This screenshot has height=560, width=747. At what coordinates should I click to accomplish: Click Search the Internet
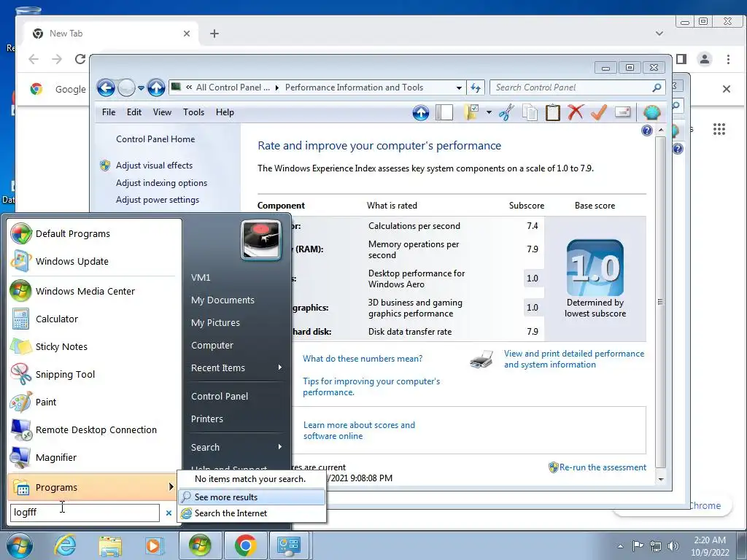[252, 513]
